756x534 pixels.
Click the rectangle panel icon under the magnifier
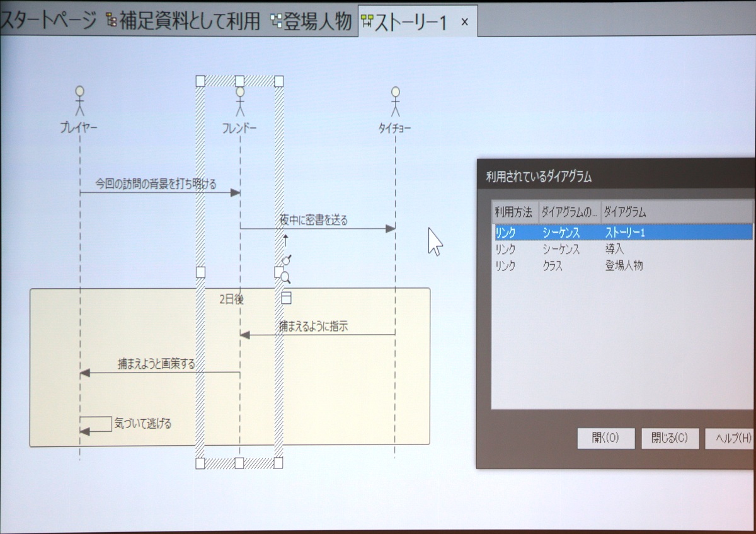(286, 298)
